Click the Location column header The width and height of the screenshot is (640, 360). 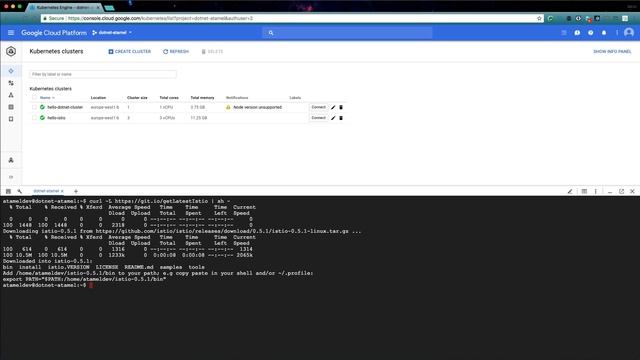(98, 98)
